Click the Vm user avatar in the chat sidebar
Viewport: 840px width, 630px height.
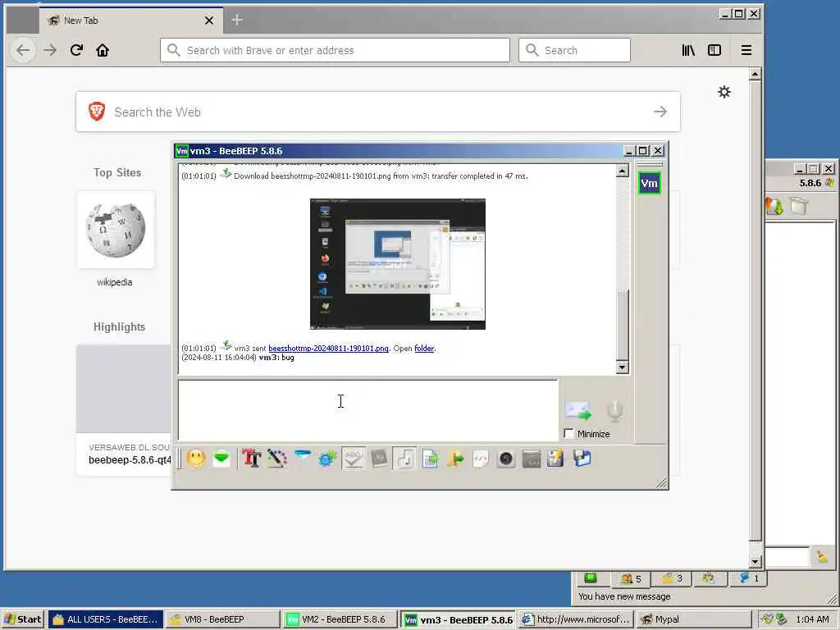650,183
